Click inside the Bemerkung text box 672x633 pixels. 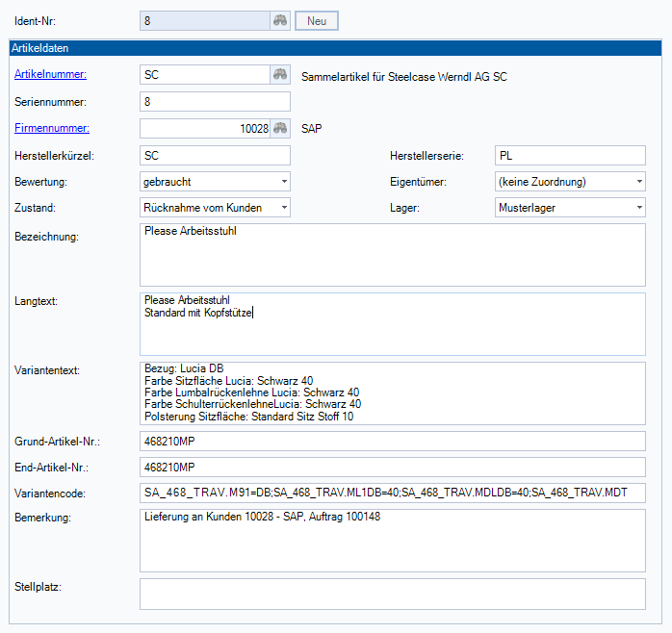(x=392, y=541)
